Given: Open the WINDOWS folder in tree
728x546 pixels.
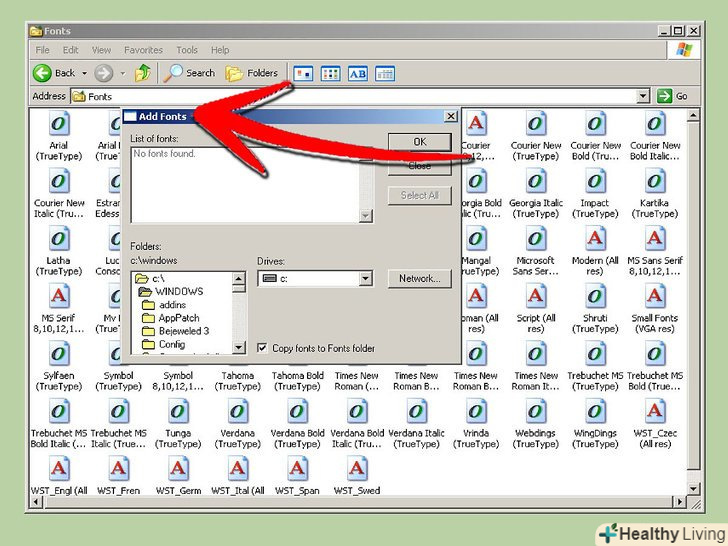Looking at the screenshot, I should tap(177, 291).
